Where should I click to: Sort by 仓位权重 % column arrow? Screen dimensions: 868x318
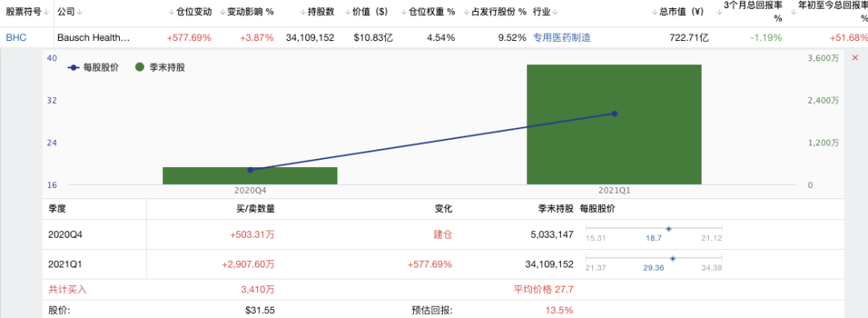403,11
